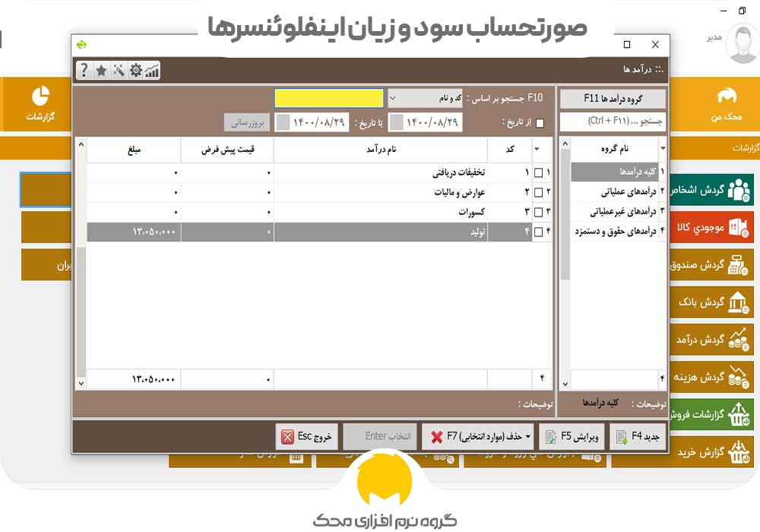Screen dimensions: 760x532
Task: Select درآمدهای عملیاتی group in list
Action: pos(617,192)
